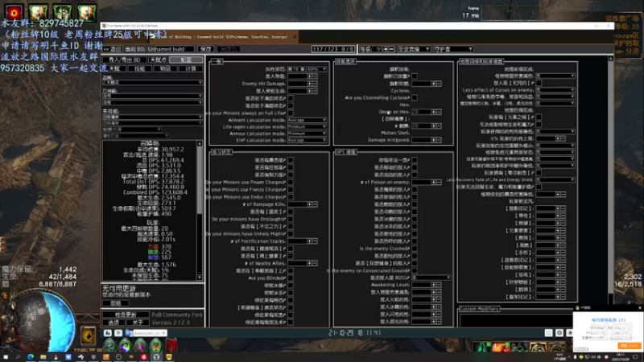Click the << 返回 back button
Image resolution: width=644 pixels, height=362 pixels.
point(112,49)
